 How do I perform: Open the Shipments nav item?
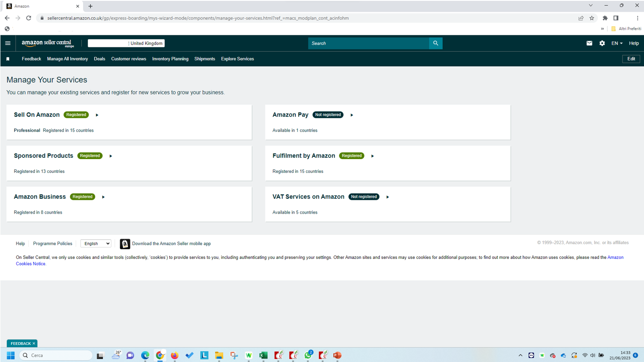pos(205,59)
